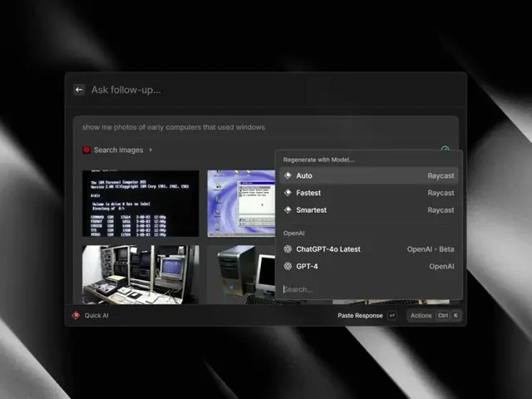This screenshot has width=532, height=399.
Task: Click the back arrow button
Action: click(79, 90)
